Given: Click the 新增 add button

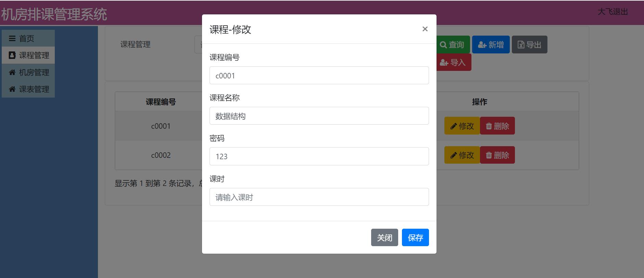Looking at the screenshot, I should tap(491, 45).
